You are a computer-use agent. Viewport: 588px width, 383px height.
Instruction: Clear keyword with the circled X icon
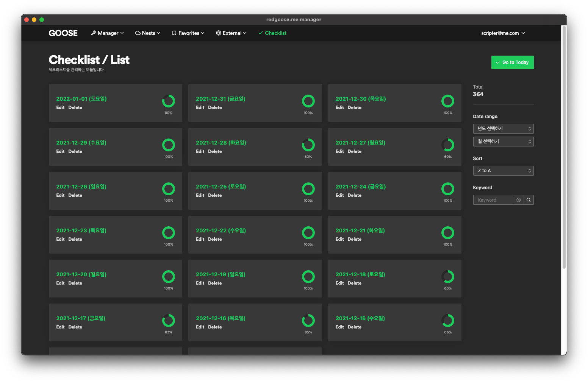[519, 200]
